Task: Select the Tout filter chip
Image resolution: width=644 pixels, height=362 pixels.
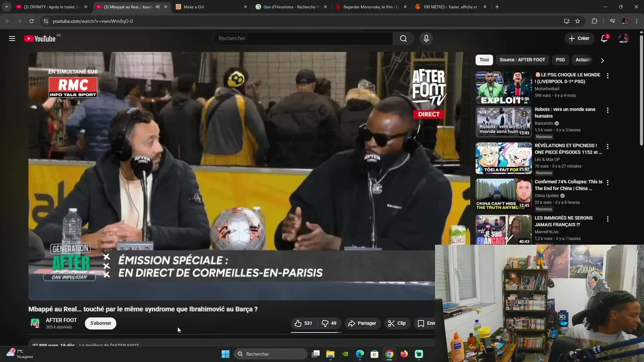Action: click(484, 60)
